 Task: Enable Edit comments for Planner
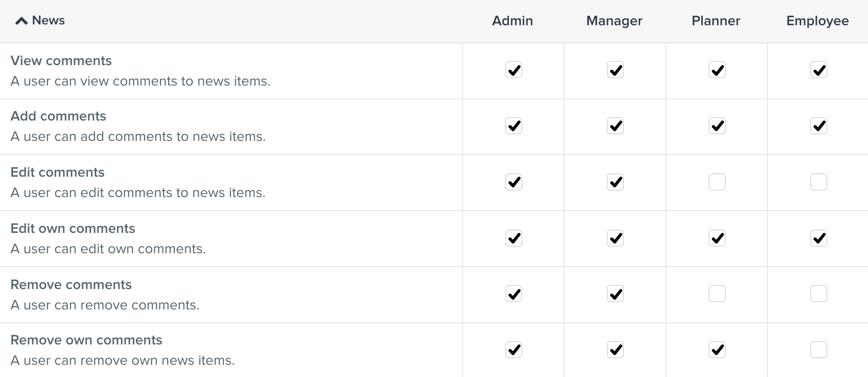[x=717, y=182]
